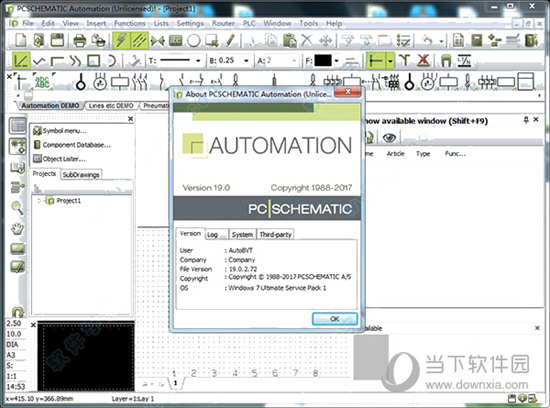Select the right-angled line tool
Image resolution: width=550 pixels, height=408 pixels.
(57, 61)
